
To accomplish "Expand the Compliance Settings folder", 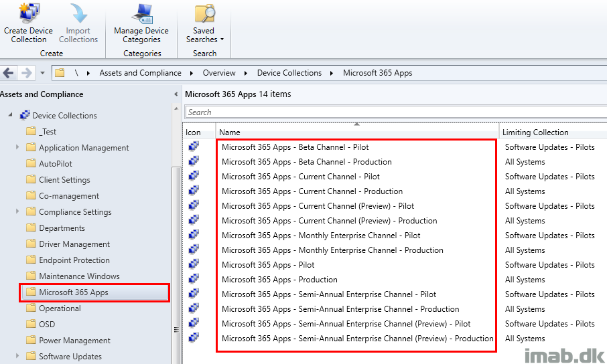I will coord(17,211).
